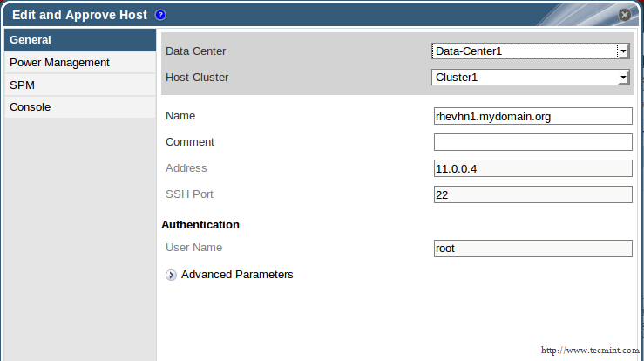Click the blue help question mark icon
The height and width of the screenshot is (361, 644).
click(160, 15)
